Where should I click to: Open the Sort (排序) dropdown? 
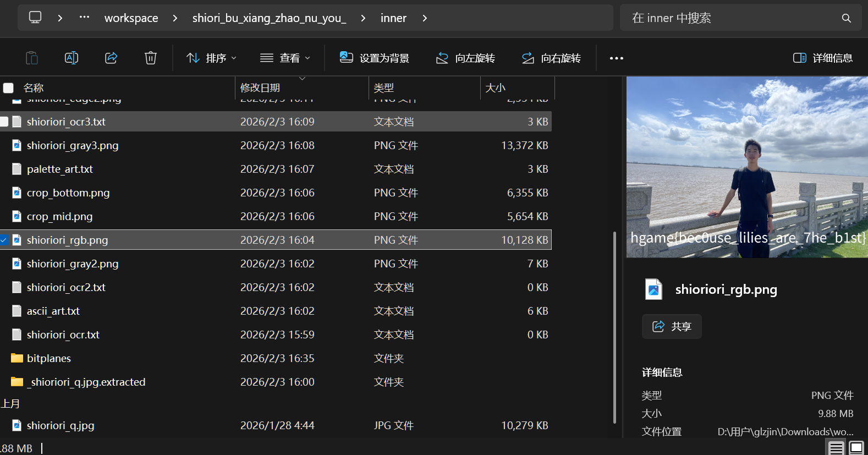[211, 58]
